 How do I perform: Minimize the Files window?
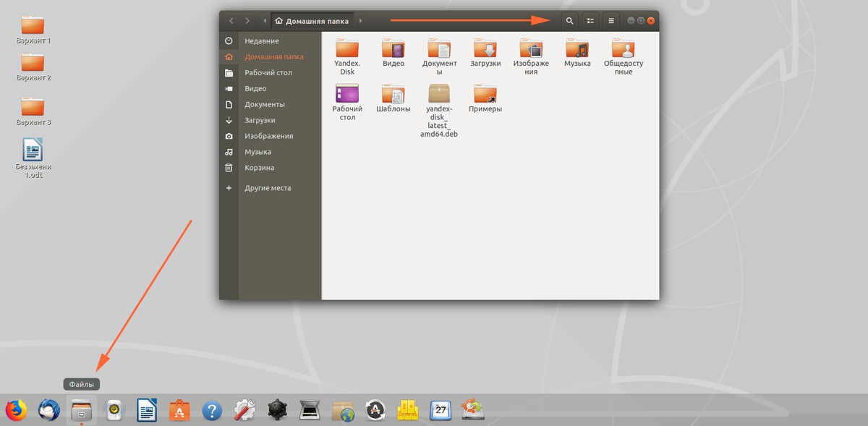pyautogui.click(x=631, y=21)
